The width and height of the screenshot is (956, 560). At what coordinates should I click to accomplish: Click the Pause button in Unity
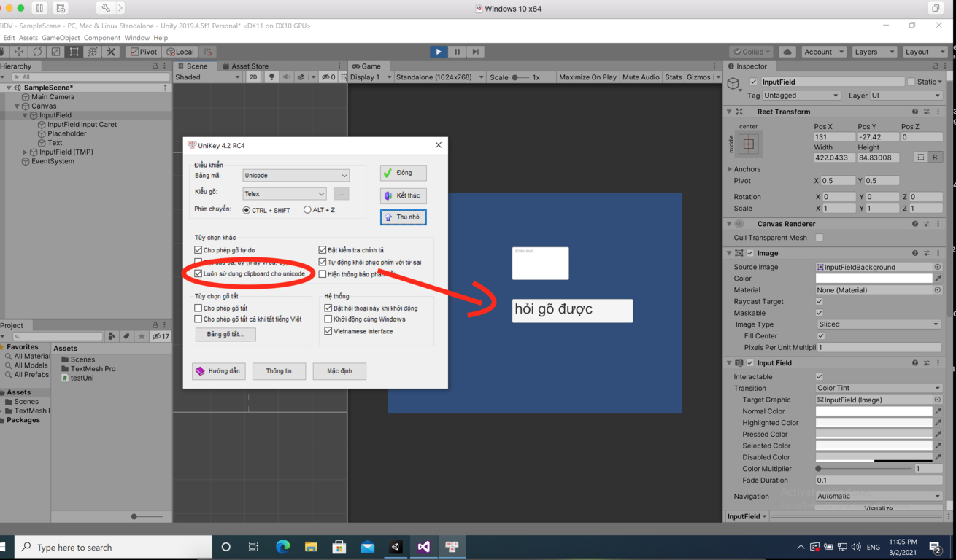pyautogui.click(x=457, y=52)
